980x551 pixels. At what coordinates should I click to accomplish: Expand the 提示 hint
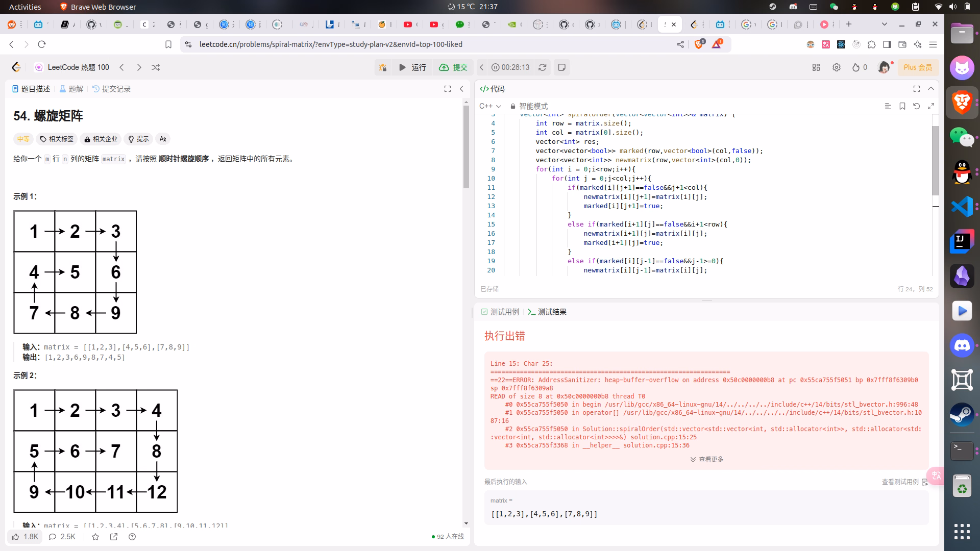138,139
